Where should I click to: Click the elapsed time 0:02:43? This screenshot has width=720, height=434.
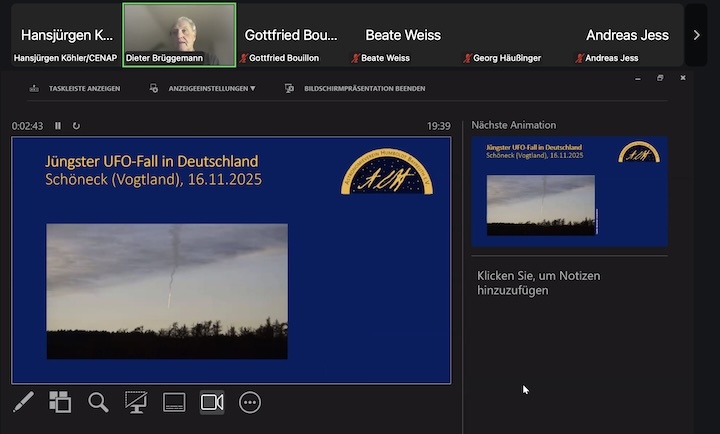point(28,126)
